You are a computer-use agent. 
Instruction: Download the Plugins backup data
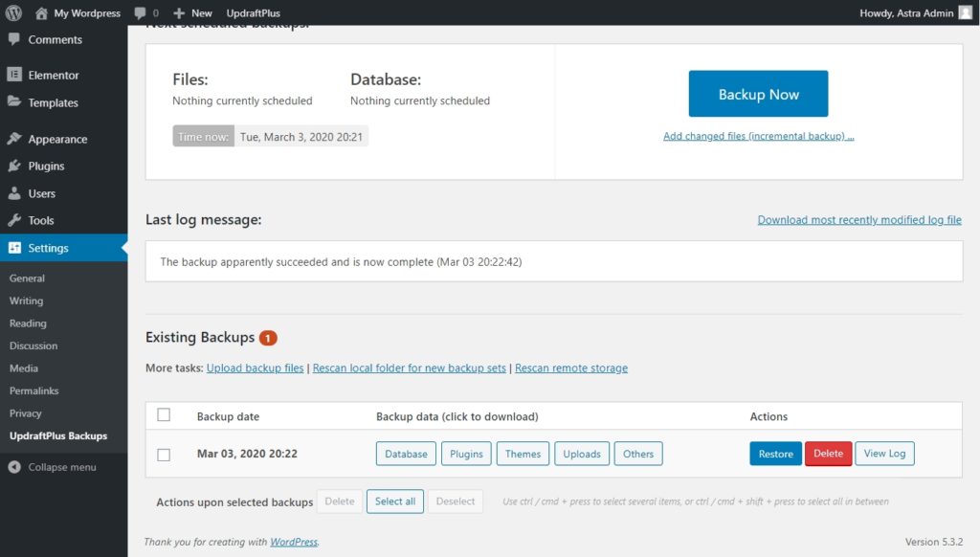tap(466, 454)
